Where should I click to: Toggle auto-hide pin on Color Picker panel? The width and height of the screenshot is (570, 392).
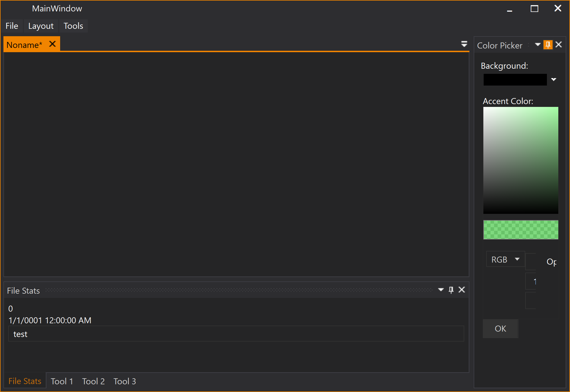pyautogui.click(x=547, y=45)
